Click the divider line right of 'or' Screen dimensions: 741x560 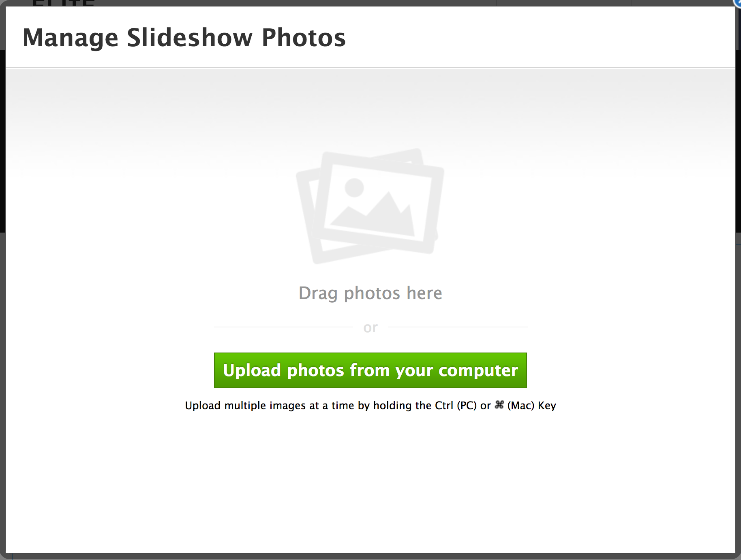coord(458,327)
